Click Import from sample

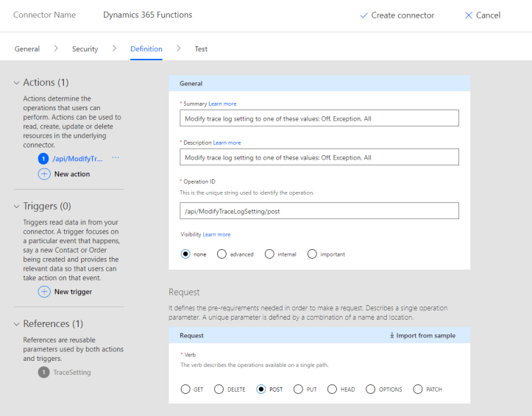[422, 335]
